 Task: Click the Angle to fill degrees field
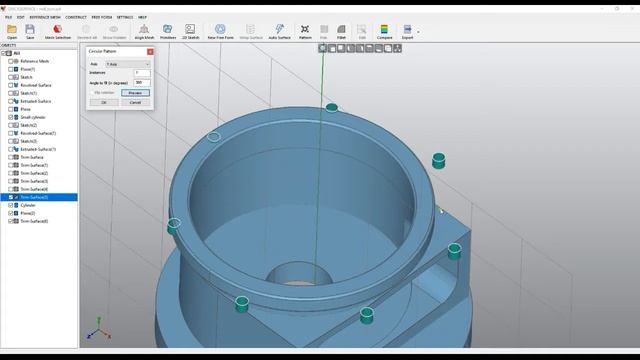click(142, 83)
